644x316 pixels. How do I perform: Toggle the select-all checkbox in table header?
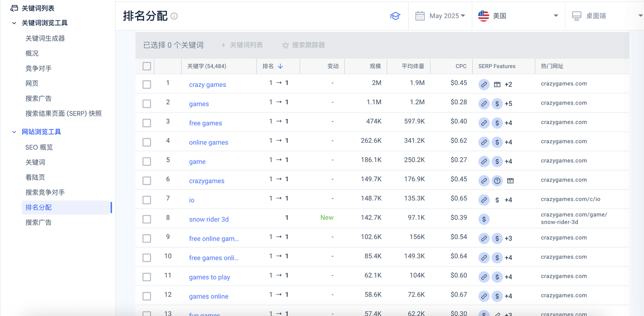coord(146,66)
